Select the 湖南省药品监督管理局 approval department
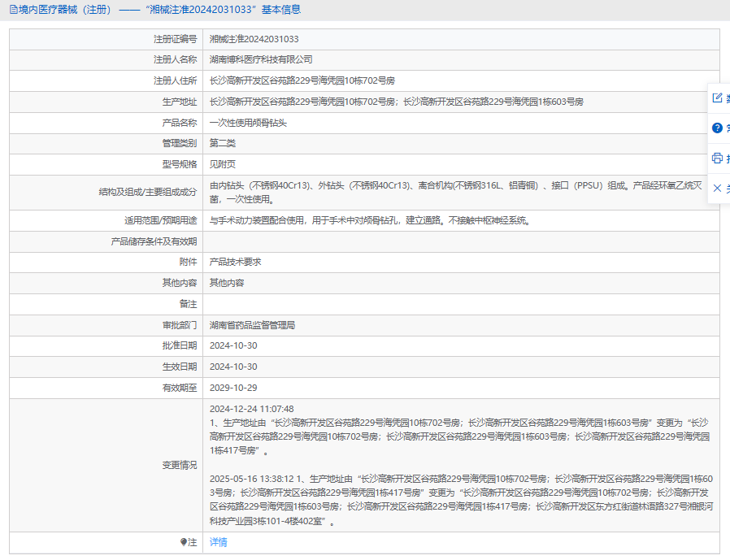 (x=252, y=325)
